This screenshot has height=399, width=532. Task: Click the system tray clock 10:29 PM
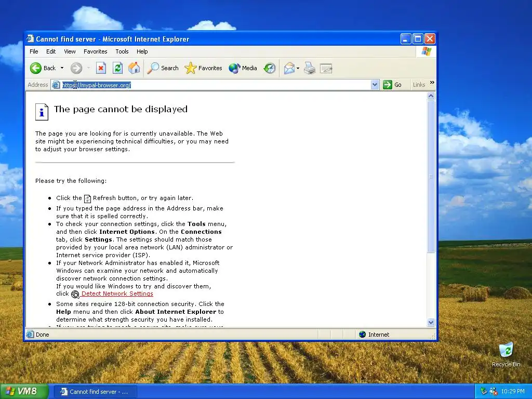[x=513, y=392]
